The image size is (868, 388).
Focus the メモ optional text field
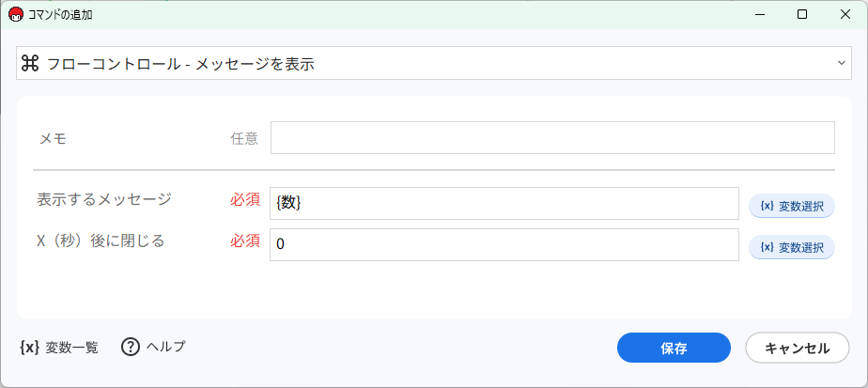coord(552,138)
